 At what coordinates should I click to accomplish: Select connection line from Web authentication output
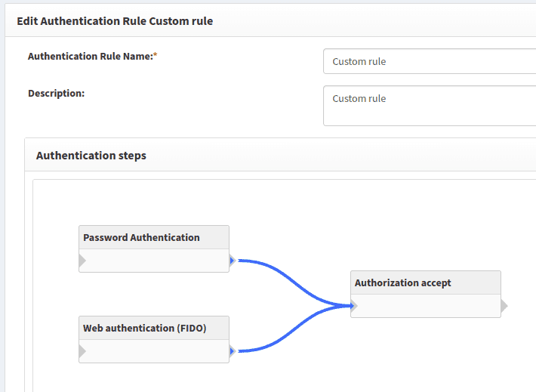point(293,333)
